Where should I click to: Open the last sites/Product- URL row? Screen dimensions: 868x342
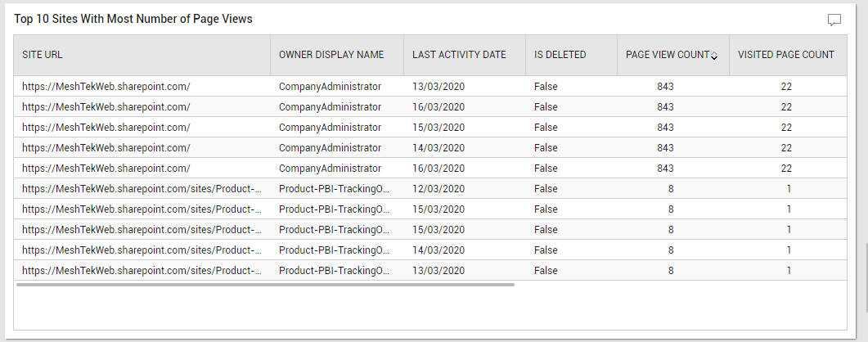(x=142, y=270)
